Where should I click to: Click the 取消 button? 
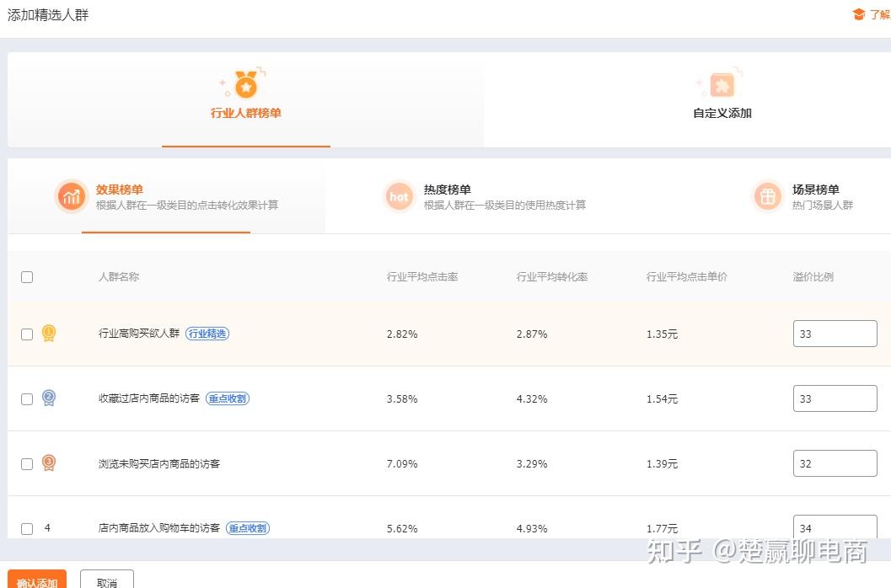pos(107,580)
